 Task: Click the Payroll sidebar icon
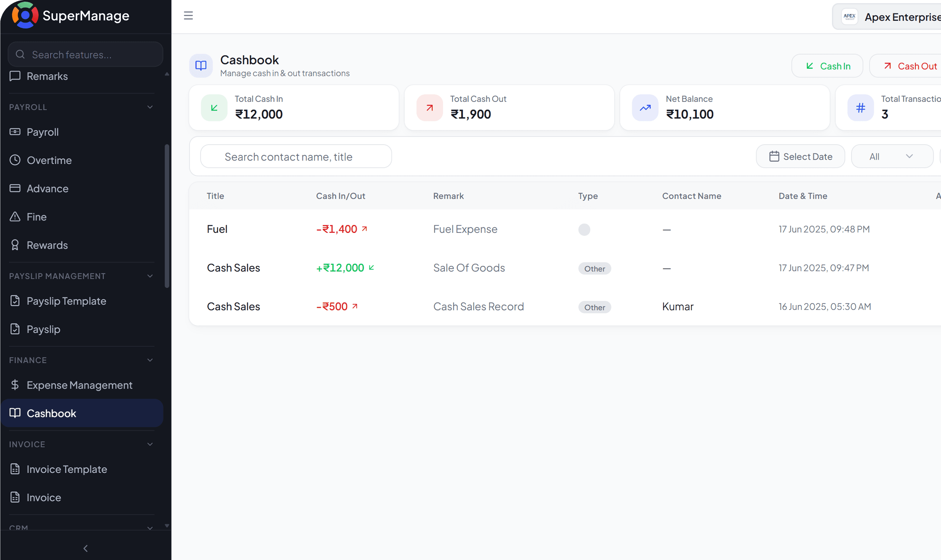pyautogui.click(x=15, y=132)
